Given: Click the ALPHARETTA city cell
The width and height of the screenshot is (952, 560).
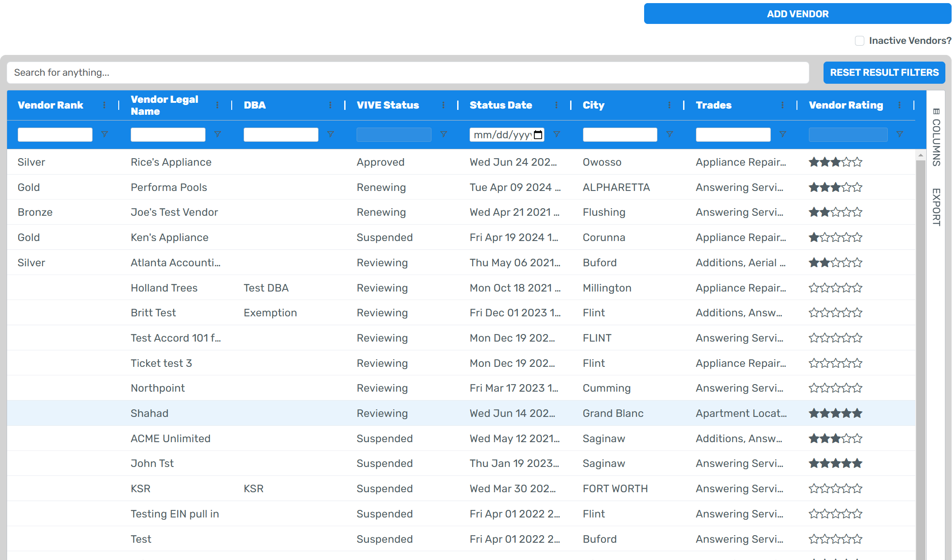Looking at the screenshot, I should coord(616,187).
